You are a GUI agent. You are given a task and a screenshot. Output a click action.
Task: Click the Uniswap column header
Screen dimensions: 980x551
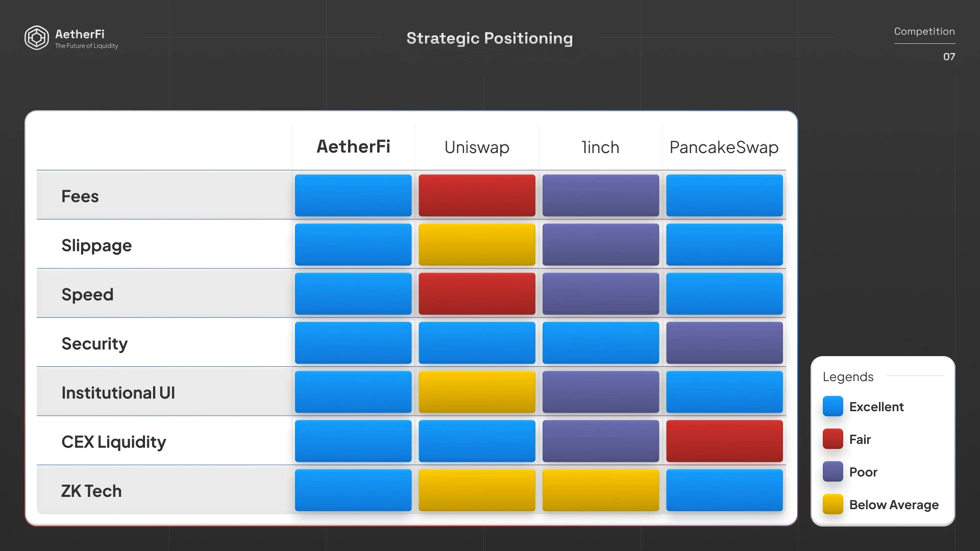click(x=477, y=147)
